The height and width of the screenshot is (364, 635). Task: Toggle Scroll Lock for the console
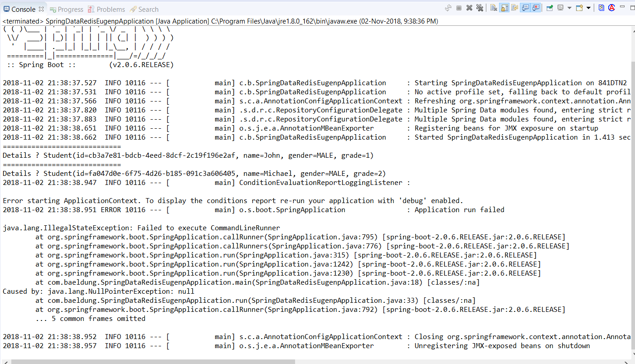point(504,8)
